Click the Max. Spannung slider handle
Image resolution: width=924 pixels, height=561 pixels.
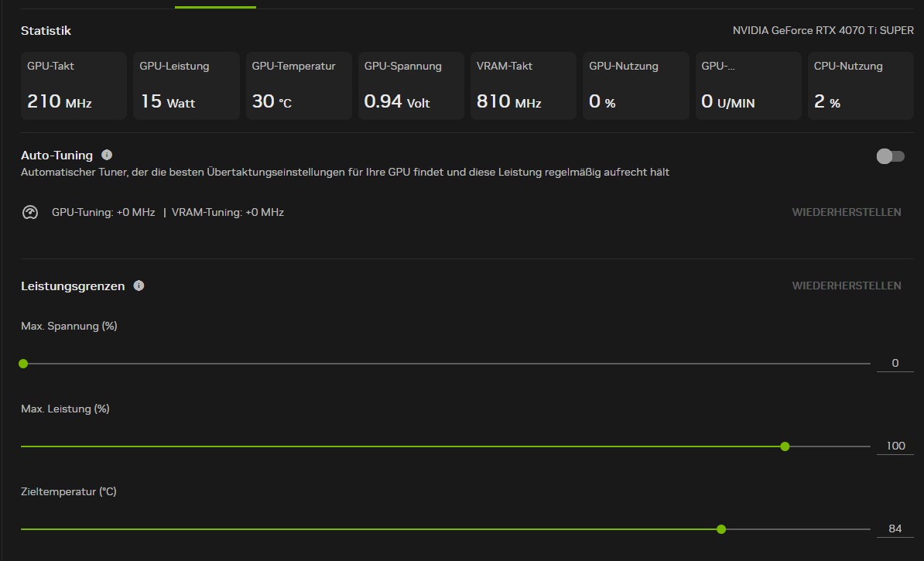[23, 364]
